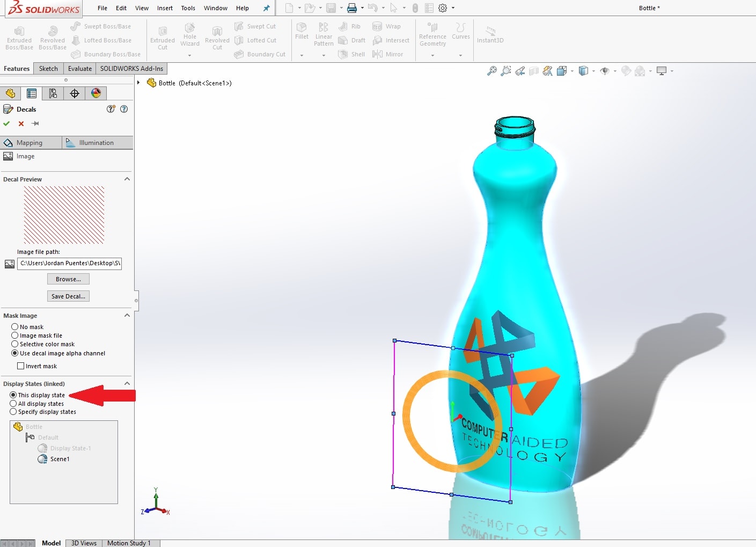Image resolution: width=756 pixels, height=547 pixels.
Task: Switch to the Sketch tab
Action: coord(48,68)
